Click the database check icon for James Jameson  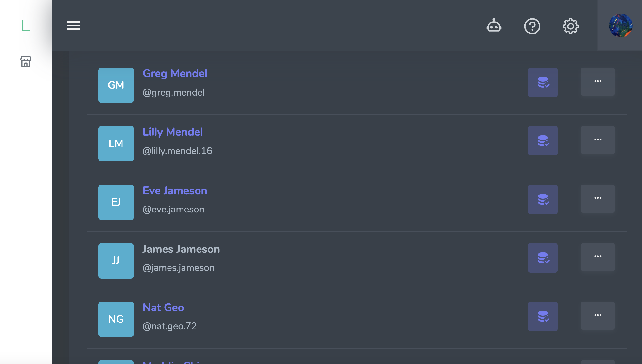[543, 258]
